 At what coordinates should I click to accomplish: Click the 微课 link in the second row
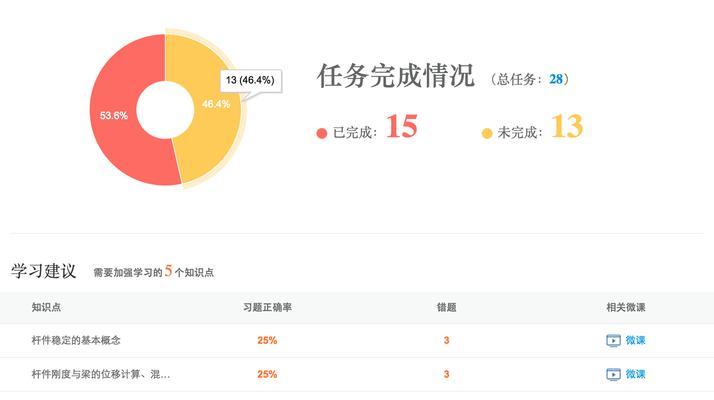click(x=635, y=374)
